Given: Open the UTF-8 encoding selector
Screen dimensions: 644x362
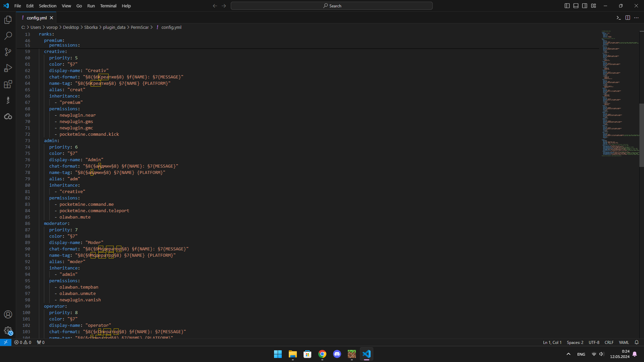Looking at the screenshot, I should tap(594, 342).
